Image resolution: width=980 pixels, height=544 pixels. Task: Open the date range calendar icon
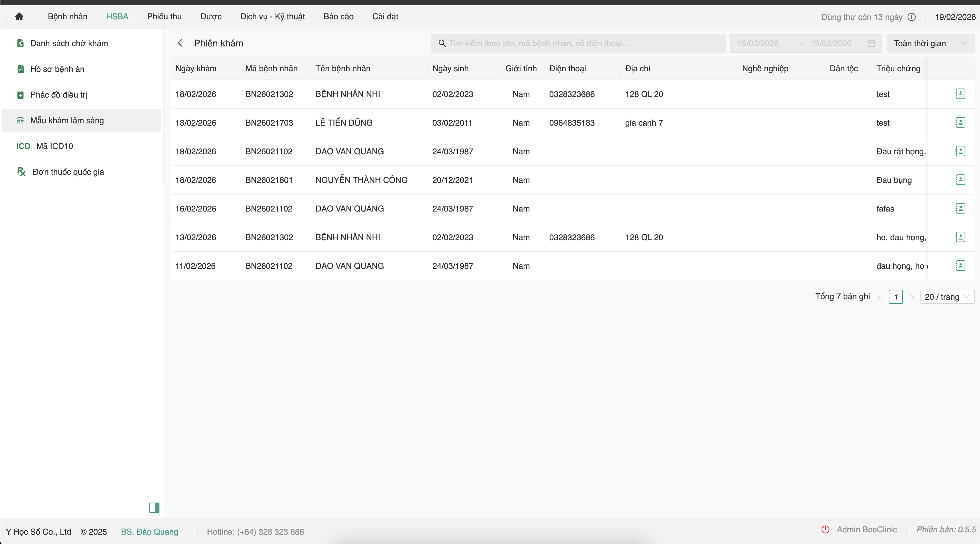[x=871, y=43]
